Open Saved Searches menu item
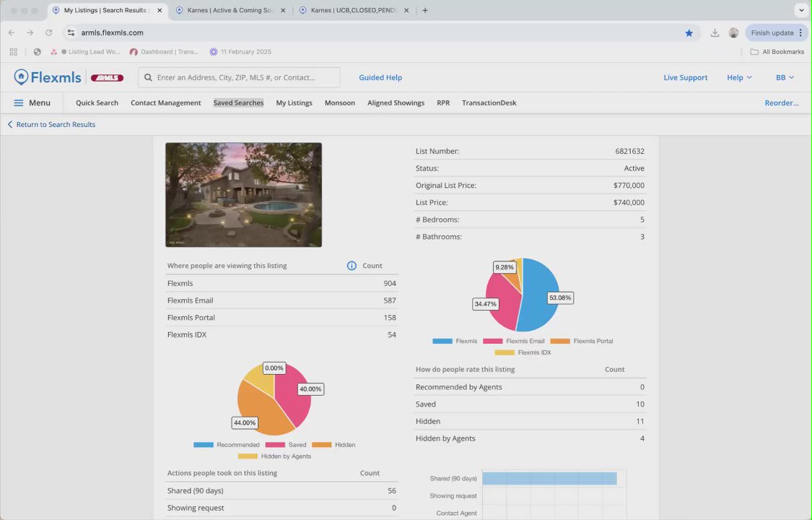This screenshot has width=812, height=520. pos(238,103)
